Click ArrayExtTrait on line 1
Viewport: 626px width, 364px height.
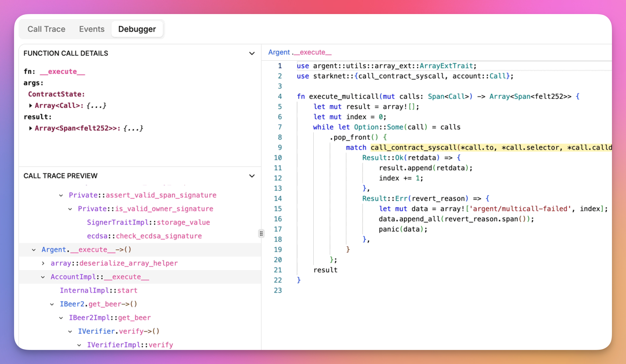[x=446, y=66]
